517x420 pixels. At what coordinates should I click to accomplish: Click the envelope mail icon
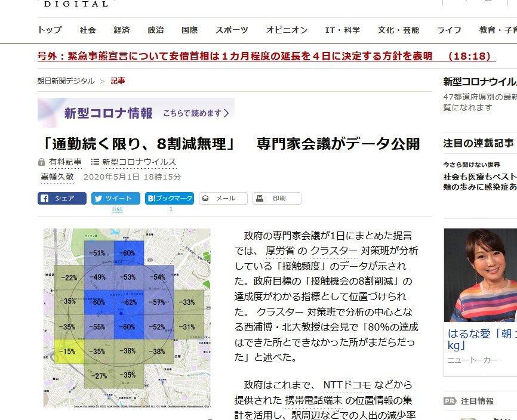coord(205,198)
